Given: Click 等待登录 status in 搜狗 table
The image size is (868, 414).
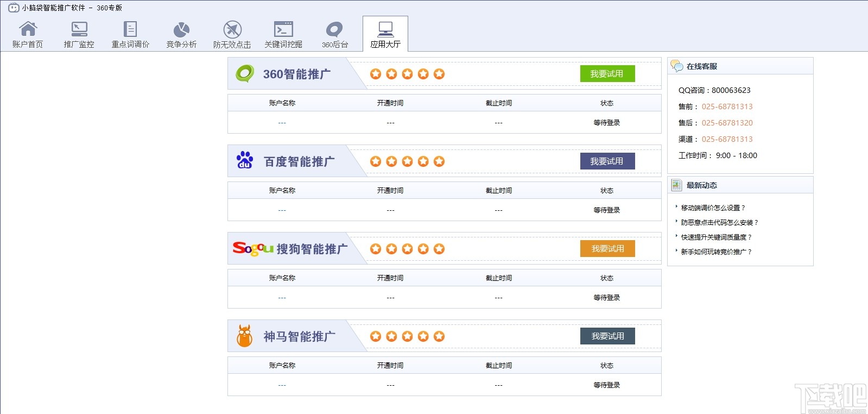Looking at the screenshot, I should coord(607,298).
